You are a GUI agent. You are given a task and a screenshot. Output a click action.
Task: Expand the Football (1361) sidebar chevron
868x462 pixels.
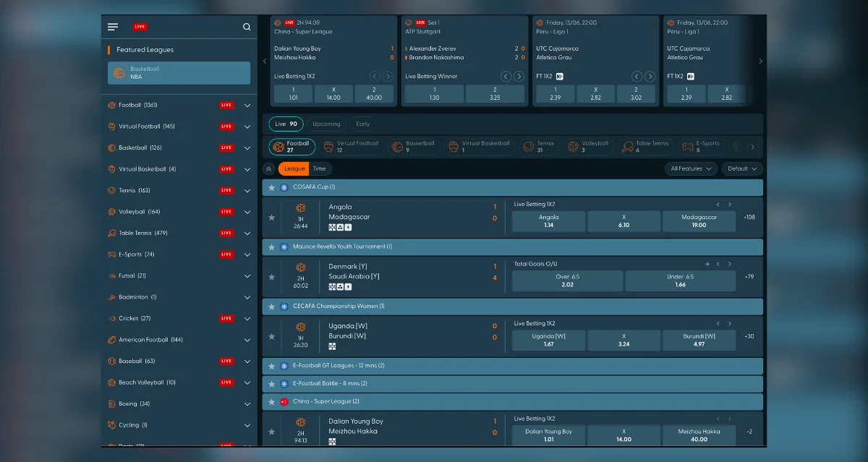pyautogui.click(x=247, y=106)
